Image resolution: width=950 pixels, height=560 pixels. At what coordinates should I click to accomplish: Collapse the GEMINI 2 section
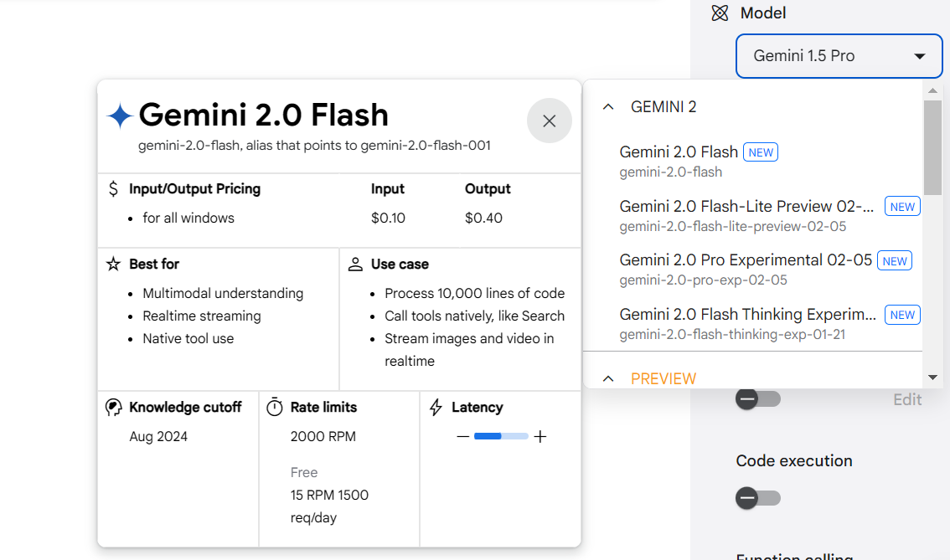coord(607,106)
